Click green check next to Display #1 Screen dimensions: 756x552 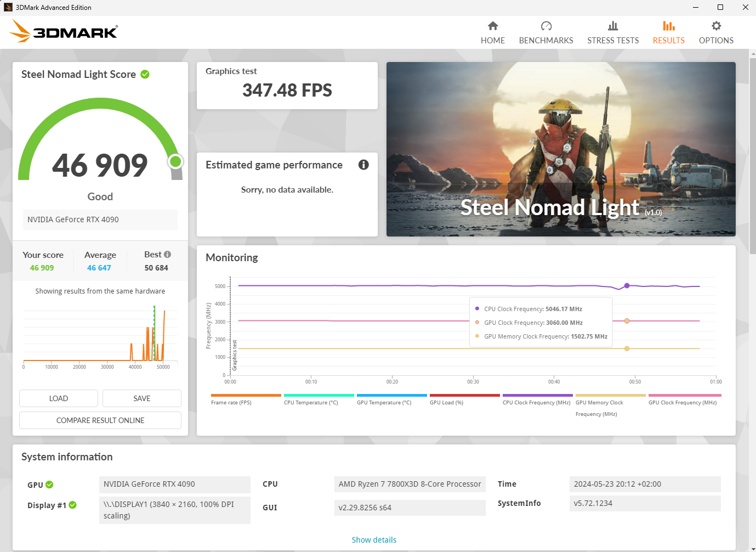point(73,505)
